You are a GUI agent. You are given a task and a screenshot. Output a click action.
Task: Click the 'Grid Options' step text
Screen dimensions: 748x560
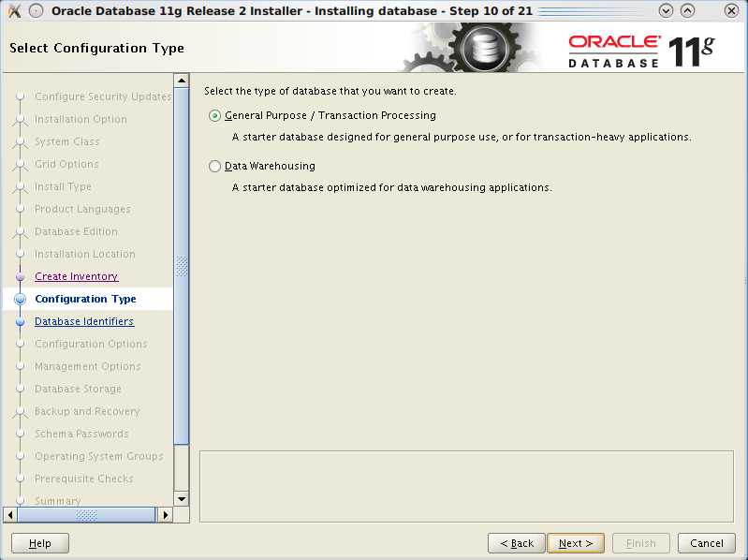66,164
